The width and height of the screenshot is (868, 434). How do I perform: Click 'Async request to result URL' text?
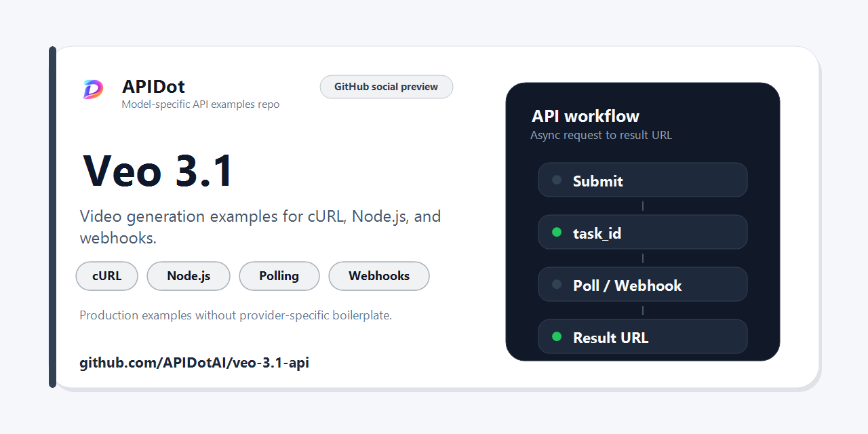coord(601,135)
